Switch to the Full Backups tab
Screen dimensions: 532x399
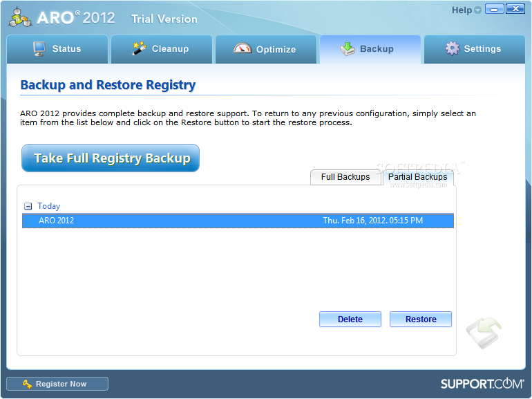[345, 177]
